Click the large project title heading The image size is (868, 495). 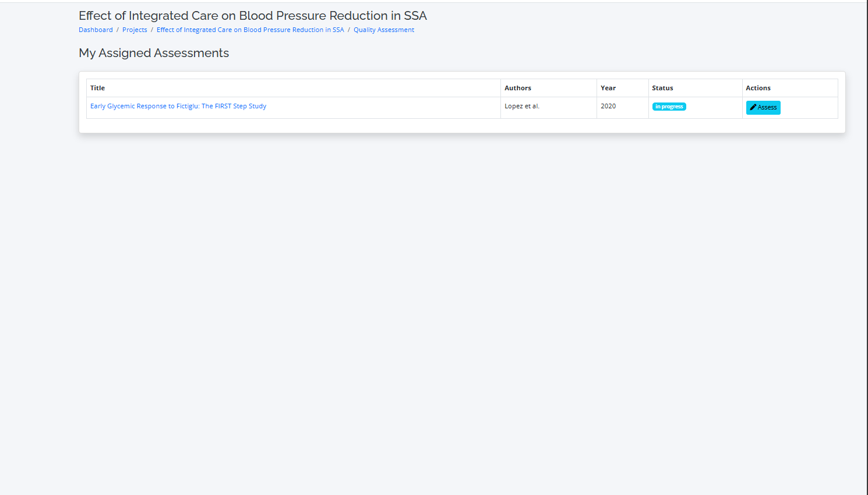pos(253,16)
